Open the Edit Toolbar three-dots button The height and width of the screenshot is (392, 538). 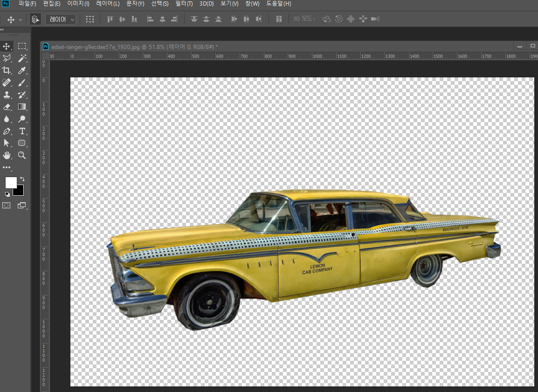7,168
